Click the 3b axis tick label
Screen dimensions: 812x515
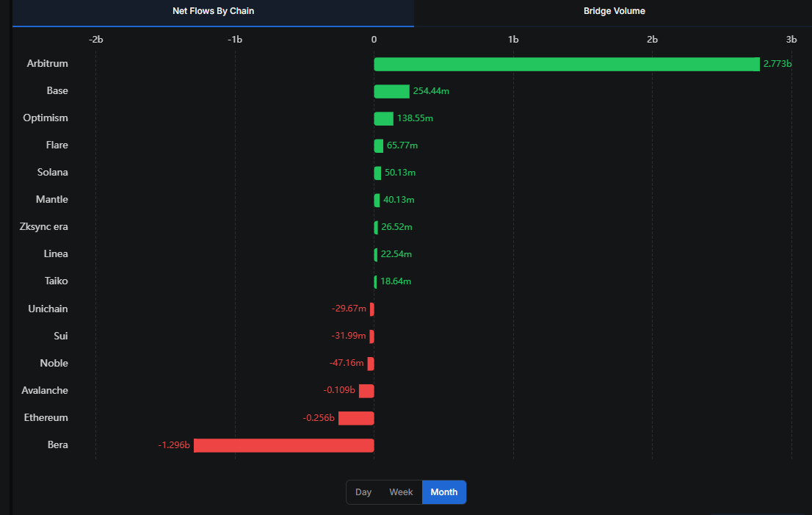coord(791,40)
